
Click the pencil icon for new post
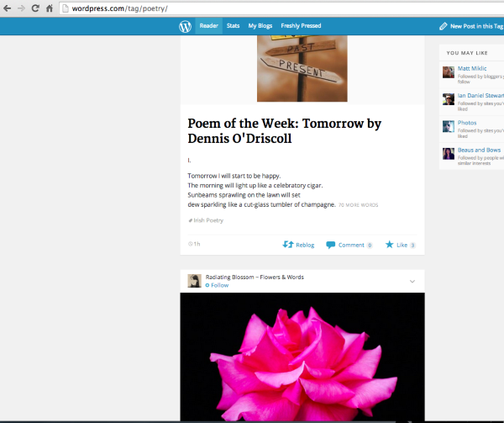(x=444, y=26)
